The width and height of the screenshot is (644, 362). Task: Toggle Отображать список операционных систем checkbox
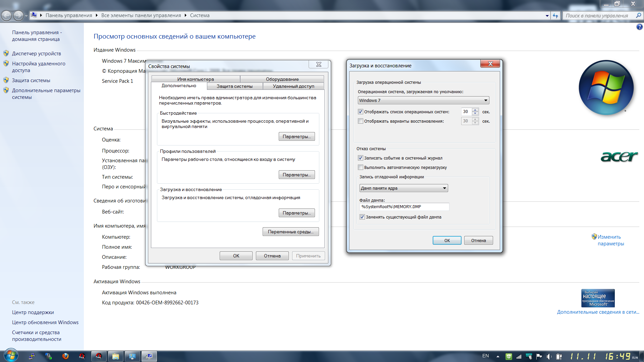pos(361,112)
